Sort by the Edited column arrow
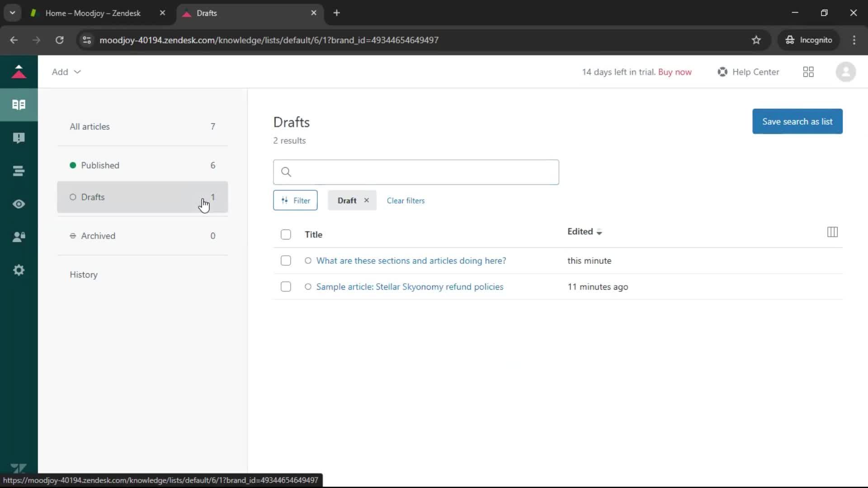Screen dimensions: 868x488 coord(599,232)
